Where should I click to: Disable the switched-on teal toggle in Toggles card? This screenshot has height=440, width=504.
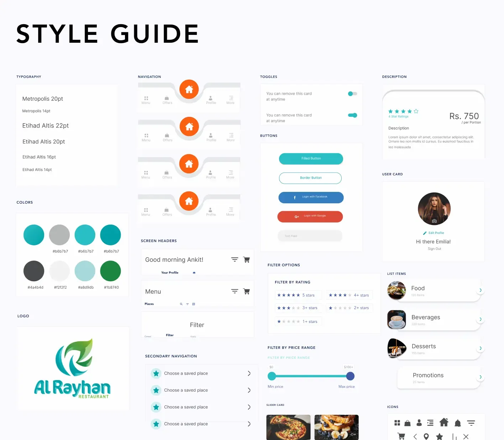[352, 115]
